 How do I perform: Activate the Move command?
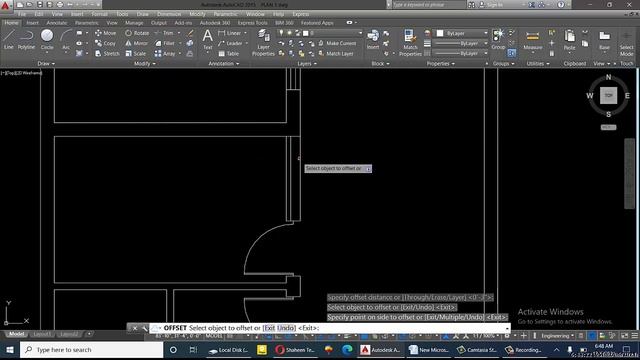(105, 33)
